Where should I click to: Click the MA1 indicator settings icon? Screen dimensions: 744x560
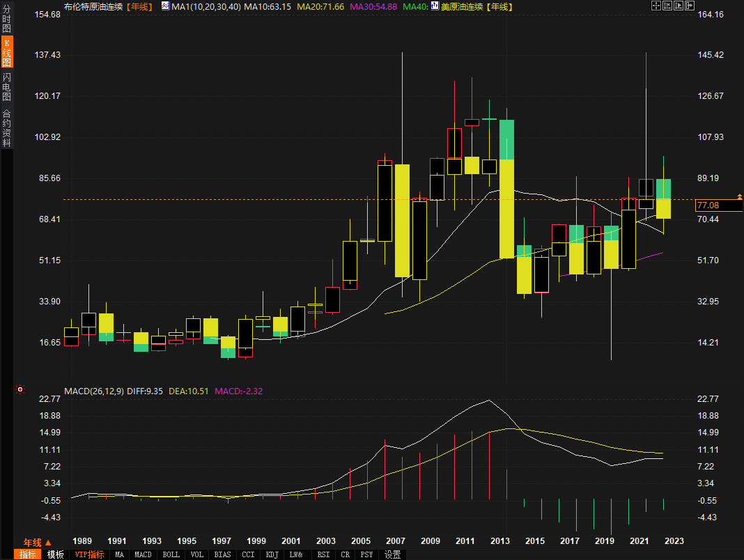165,6
